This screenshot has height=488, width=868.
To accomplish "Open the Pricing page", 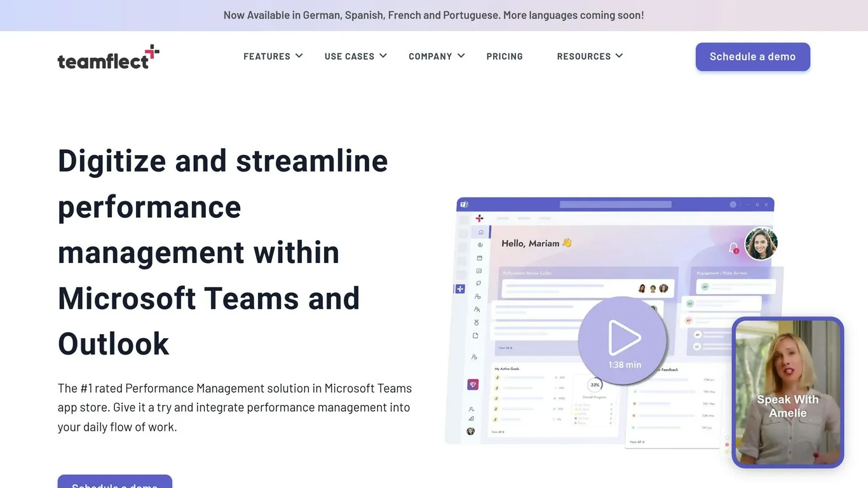I will tap(505, 57).
